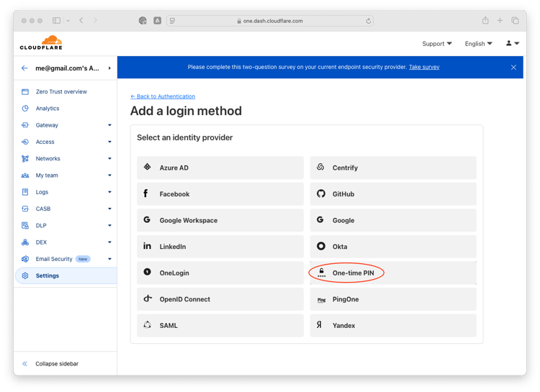Image resolution: width=540 pixels, height=392 pixels.
Task: Click the Access sidebar icon
Action: tap(25, 142)
